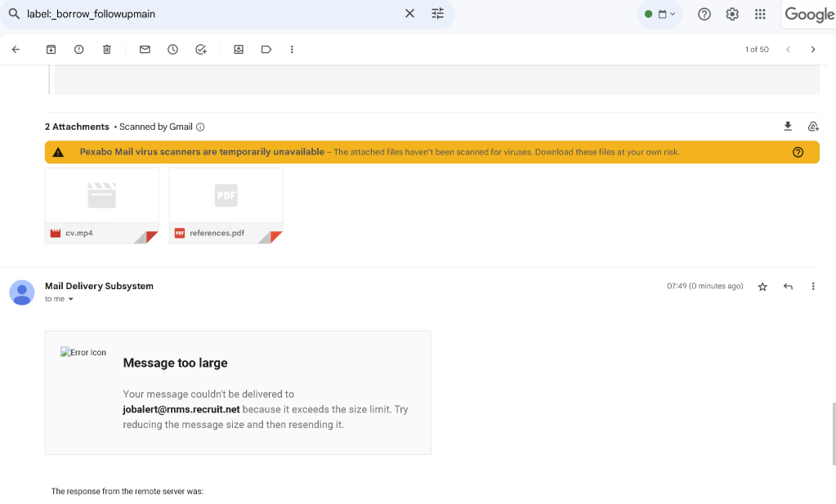This screenshot has width=836, height=504.
Task: Open the active status dropdown
Action: pos(660,15)
